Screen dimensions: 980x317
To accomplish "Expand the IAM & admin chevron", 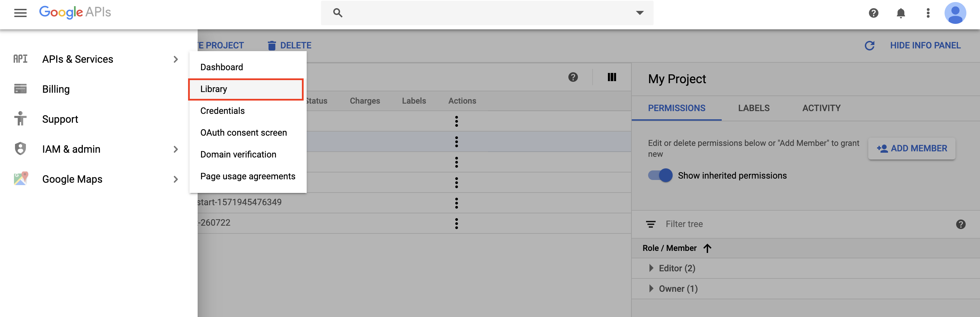I will tap(175, 149).
